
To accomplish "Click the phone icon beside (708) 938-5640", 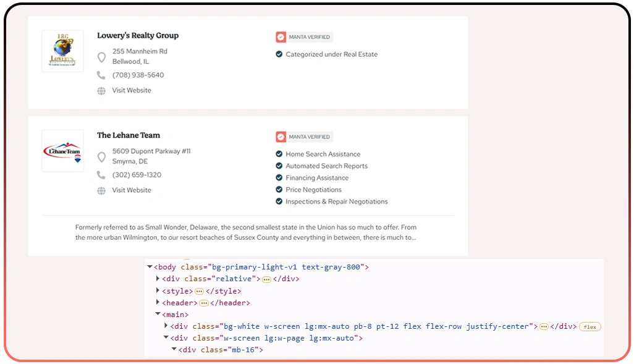I will (101, 75).
